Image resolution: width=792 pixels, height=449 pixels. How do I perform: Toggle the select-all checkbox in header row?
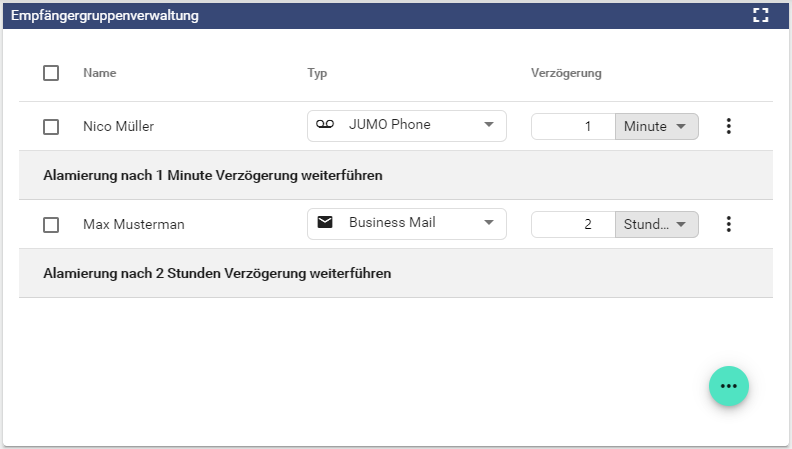[x=51, y=73]
